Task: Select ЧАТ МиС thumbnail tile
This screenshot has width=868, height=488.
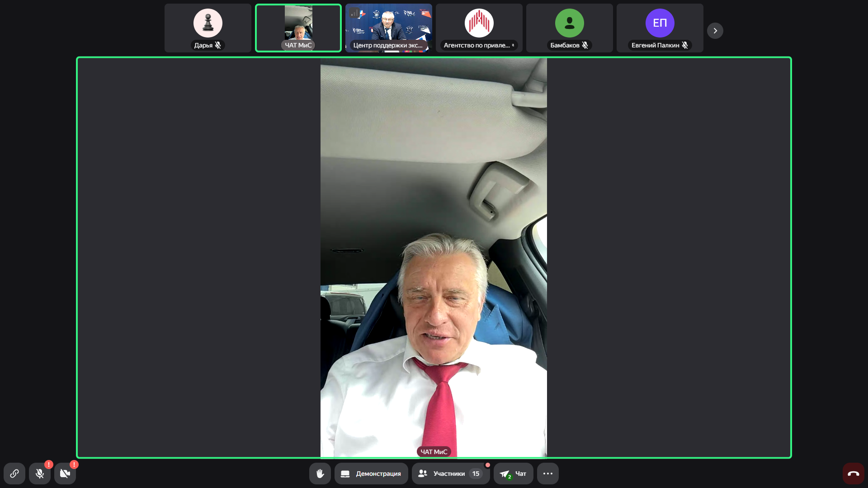Action: click(x=298, y=28)
